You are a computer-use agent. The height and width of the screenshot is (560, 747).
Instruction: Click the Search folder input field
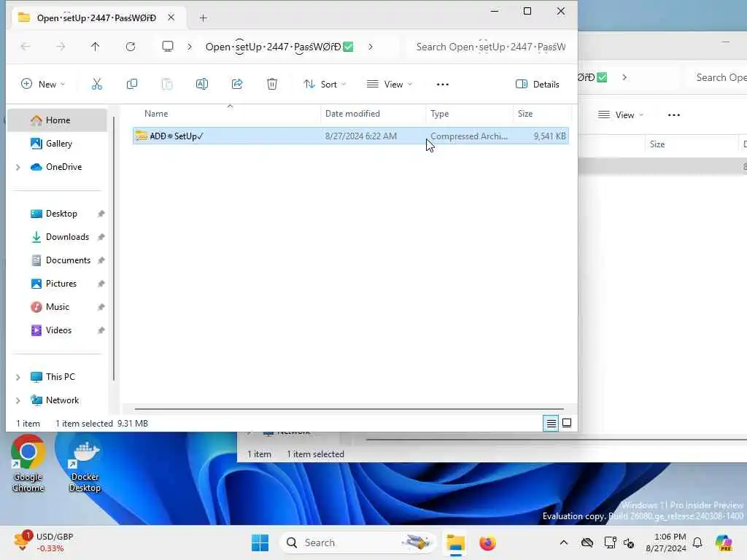[x=491, y=47]
